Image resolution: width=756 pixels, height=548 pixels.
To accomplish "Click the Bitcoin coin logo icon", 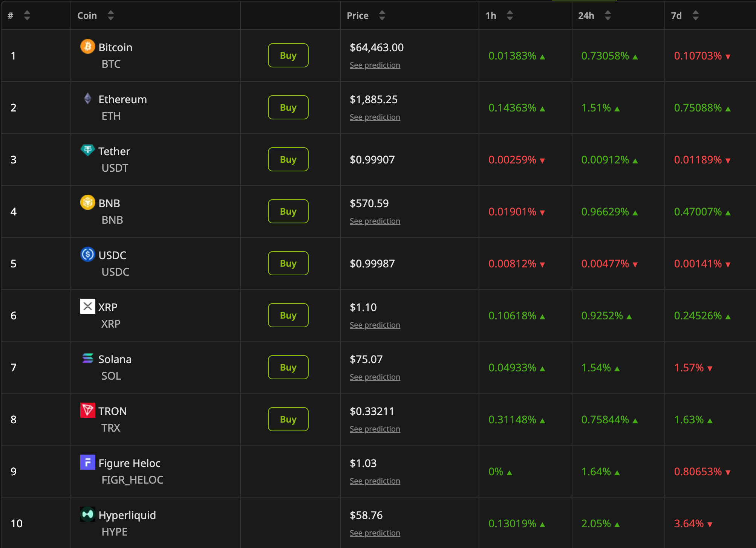I will [87, 46].
